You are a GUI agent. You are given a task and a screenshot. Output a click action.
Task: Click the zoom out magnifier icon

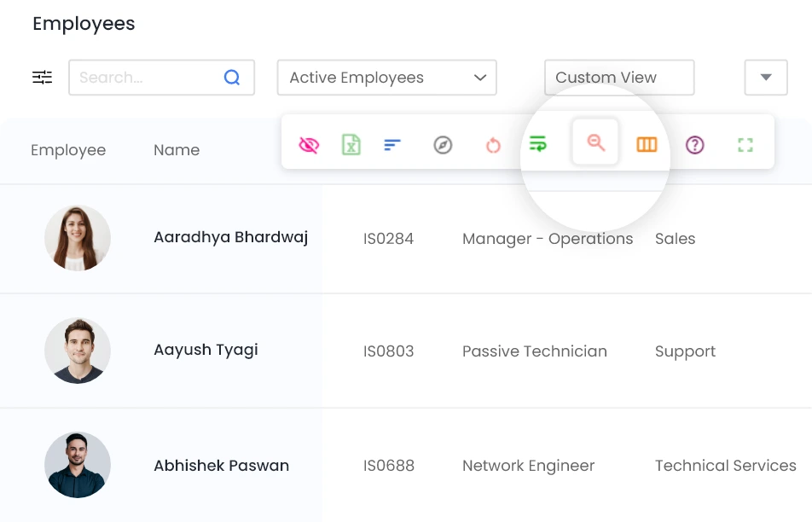coord(595,143)
